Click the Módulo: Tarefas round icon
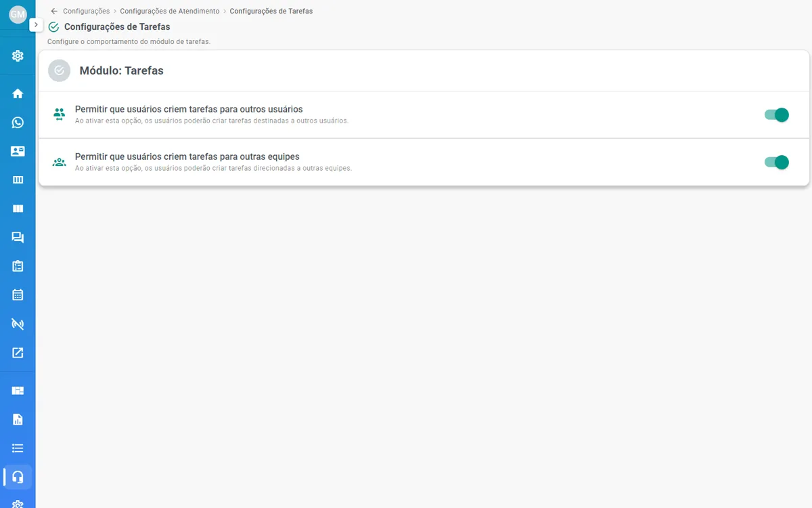 tap(59, 70)
